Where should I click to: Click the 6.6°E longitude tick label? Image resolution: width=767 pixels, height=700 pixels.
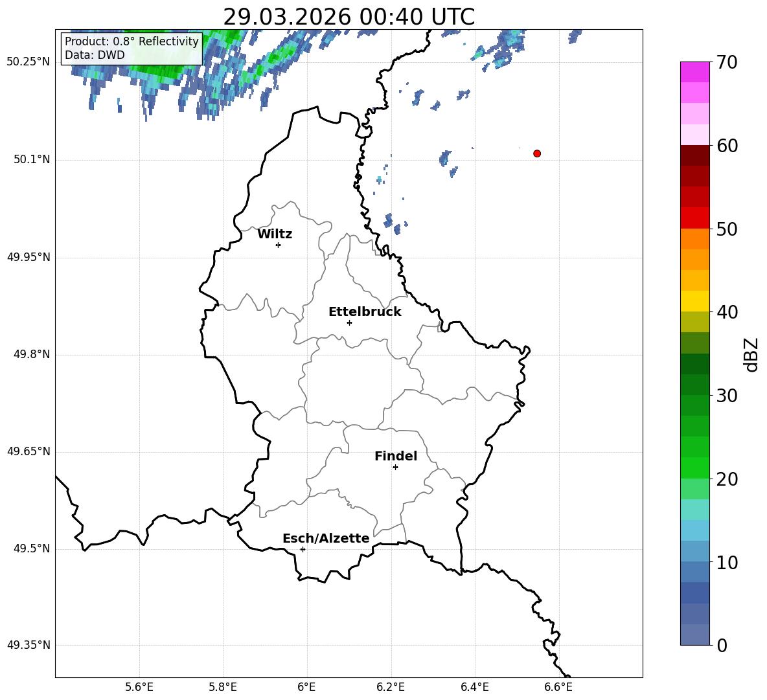point(558,687)
